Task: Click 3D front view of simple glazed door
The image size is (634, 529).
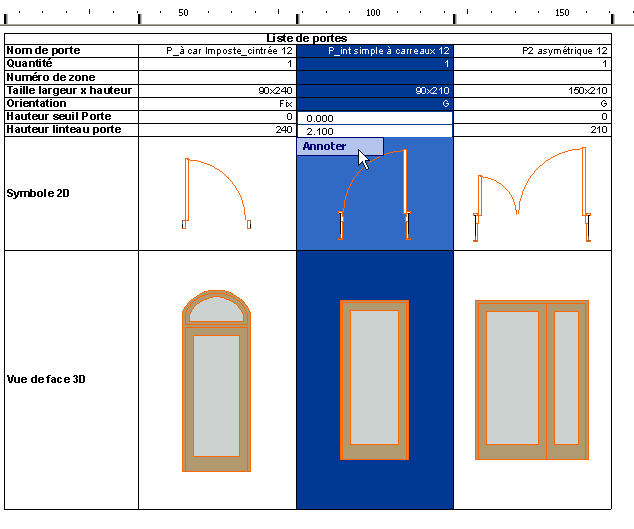Action: 374,380
